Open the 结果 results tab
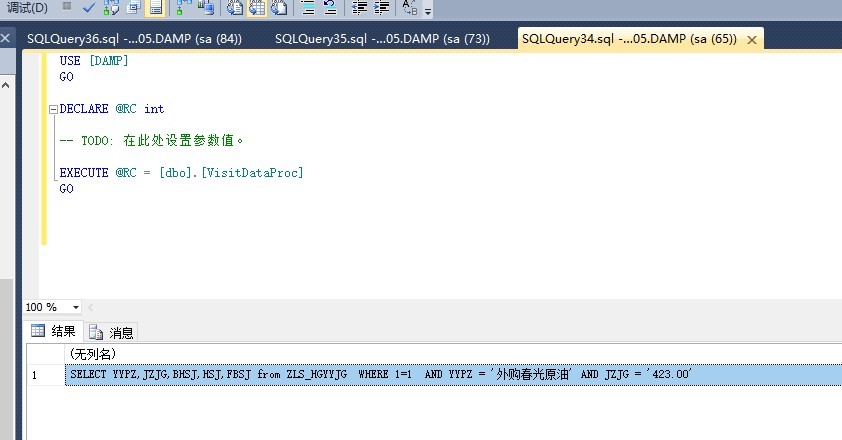Screen dimensions: 842x440 [x=53, y=331]
